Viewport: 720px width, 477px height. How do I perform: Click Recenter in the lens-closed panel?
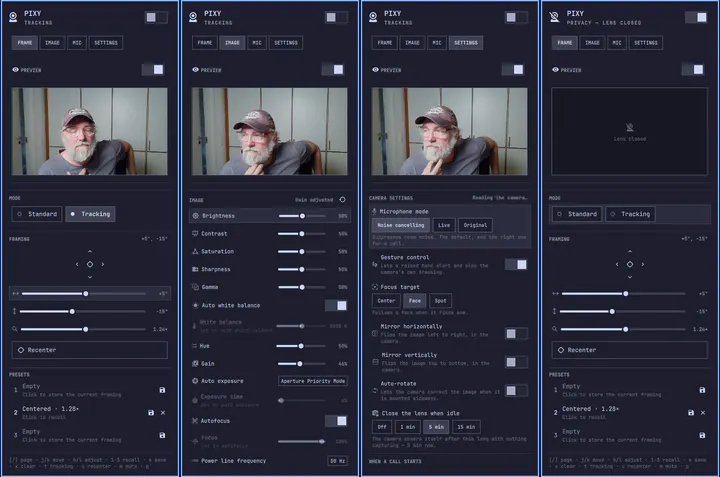pos(630,350)
